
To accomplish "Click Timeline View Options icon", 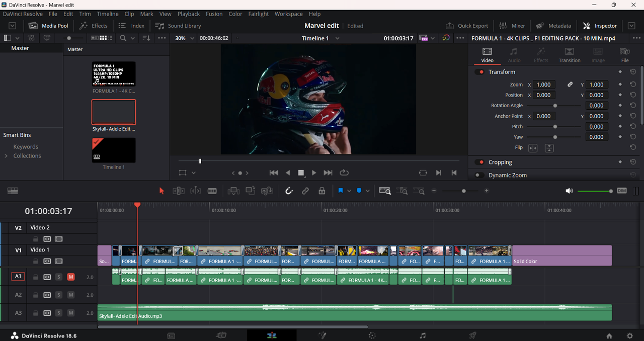I will point(13,191).
